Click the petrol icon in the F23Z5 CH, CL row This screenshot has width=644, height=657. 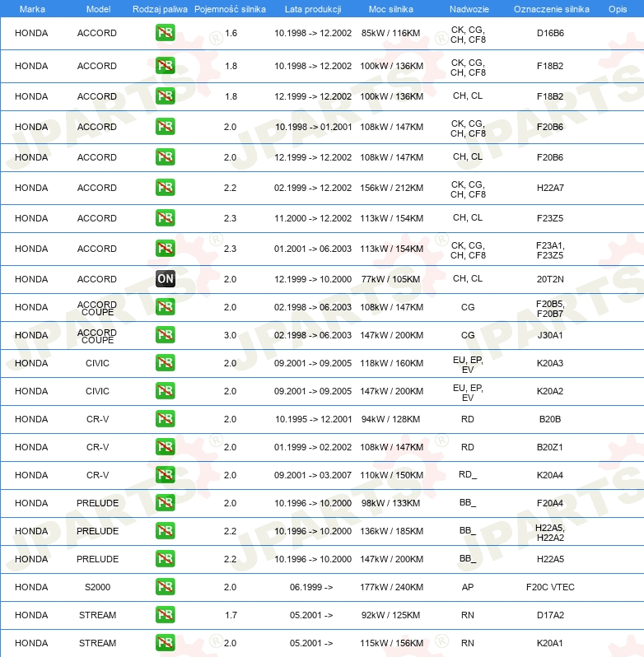coord(165,218)
